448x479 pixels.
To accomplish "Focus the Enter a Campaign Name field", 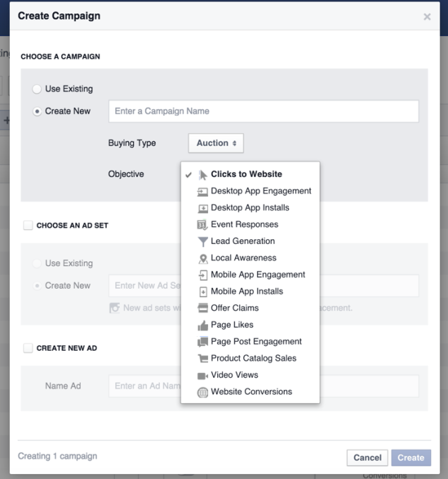I will click(x=264, y=111).
